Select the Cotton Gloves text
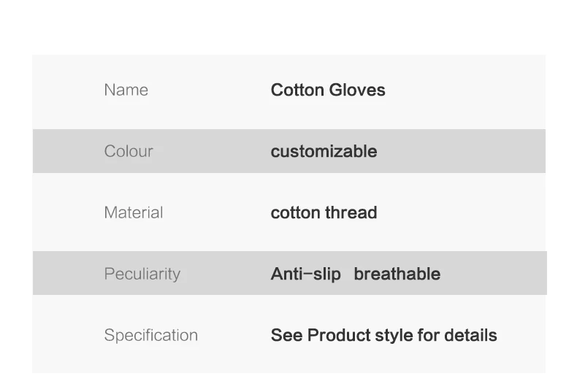 (x=328, y=90)
